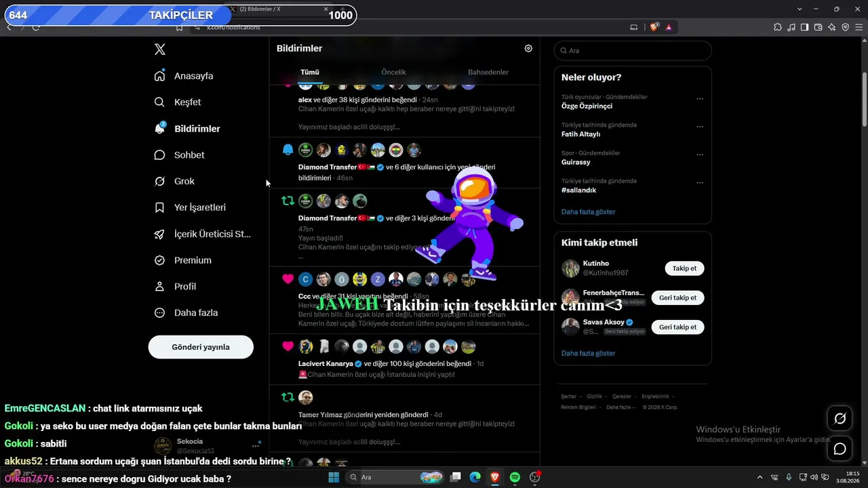Switch to the Öncelik tab
This screenshot has width=868, height=488.
(x=394, y=72)
